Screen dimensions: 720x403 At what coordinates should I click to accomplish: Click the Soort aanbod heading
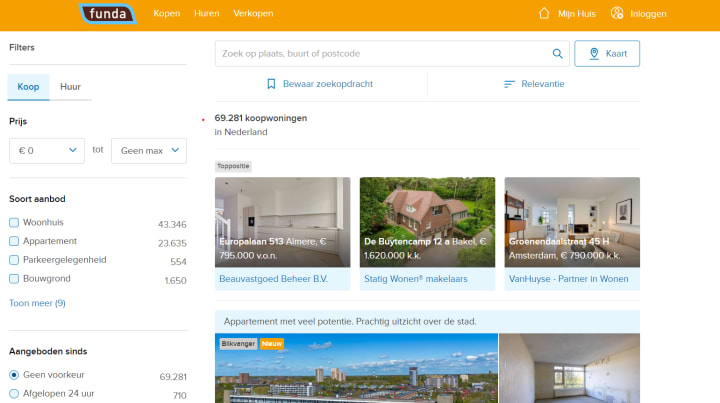(x=37, y=199)
